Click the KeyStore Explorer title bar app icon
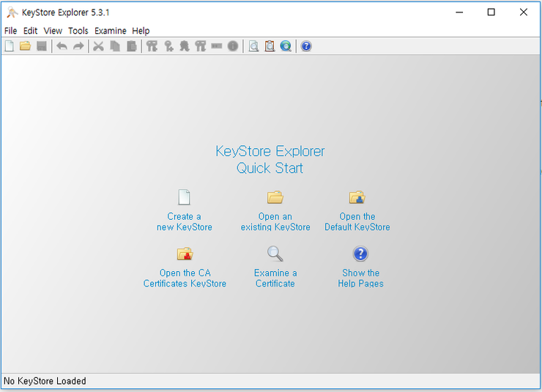 12,12
